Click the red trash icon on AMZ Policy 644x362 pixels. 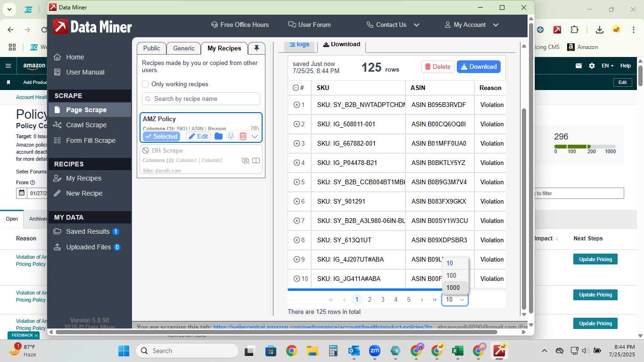coord(243,136)
